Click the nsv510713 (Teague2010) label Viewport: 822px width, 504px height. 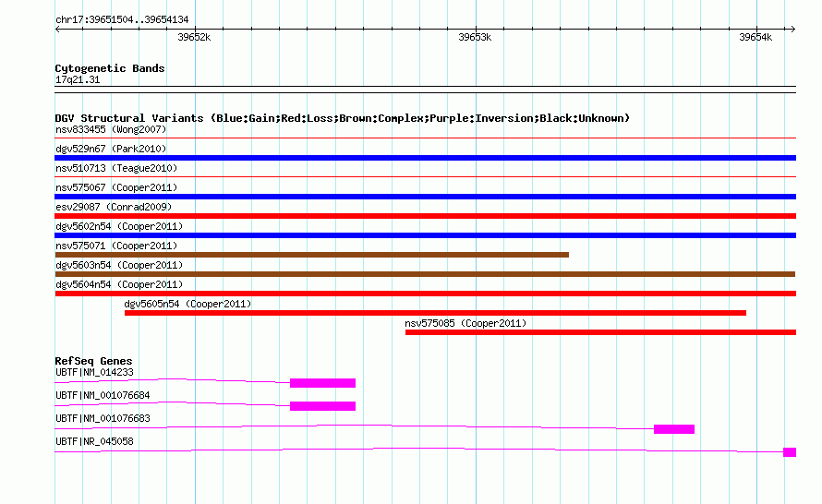[x=116, y=168]
